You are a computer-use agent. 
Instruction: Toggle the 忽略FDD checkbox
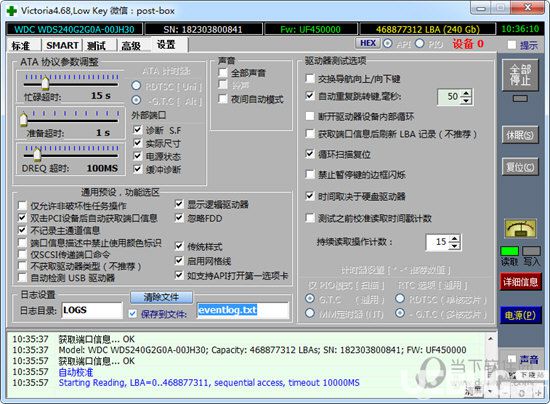(179, 218)
